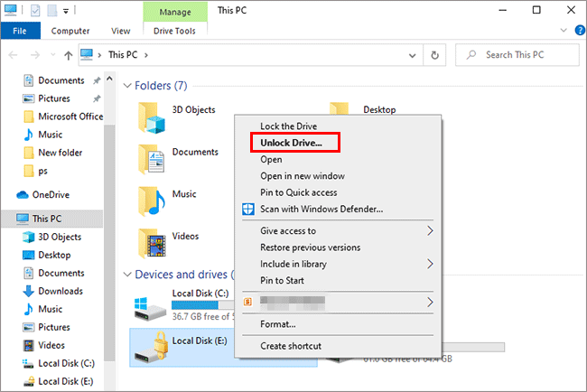Screen dimensions: 587x392
Task: Choose Create shortcut
Action: pyautogui.click(x=291, y=346)
